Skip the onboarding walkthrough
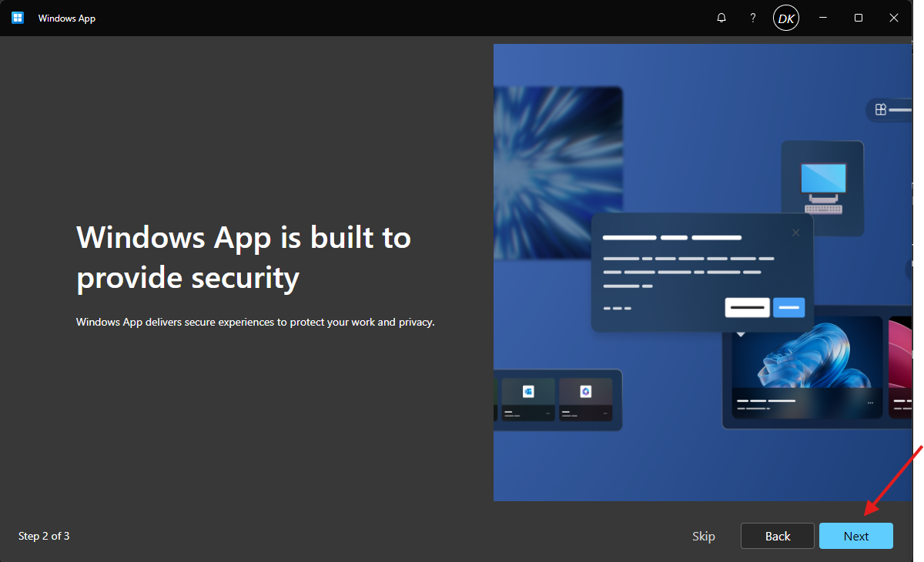924x562 pixels. click(703, 536)
